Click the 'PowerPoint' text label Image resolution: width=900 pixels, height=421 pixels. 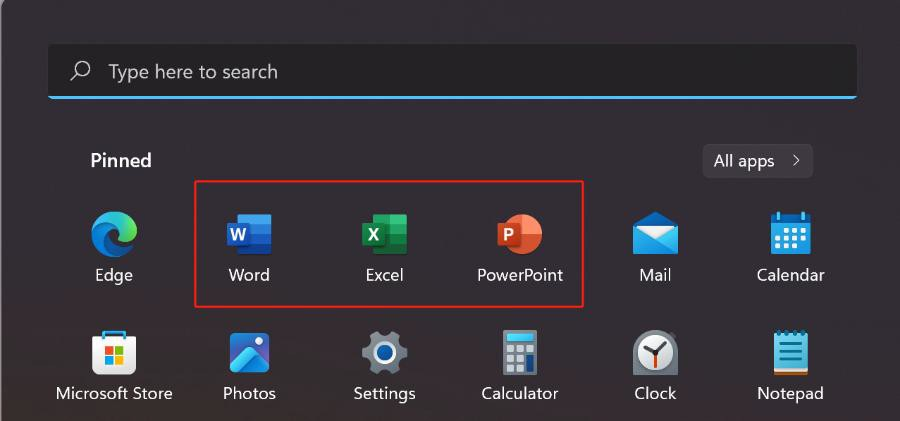coord(520,275)
